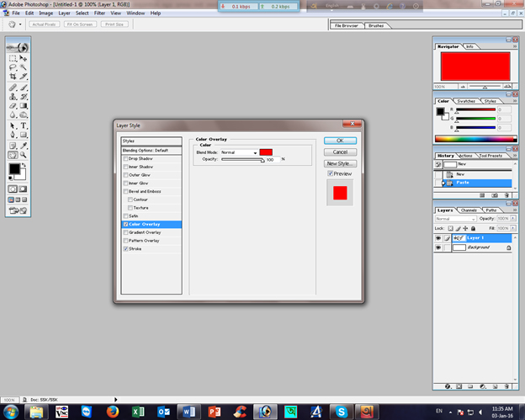The width and height of the screenshot is (525, 420).
Task: Enable the Inner Shadow checkbox
Action: [126, 167]
